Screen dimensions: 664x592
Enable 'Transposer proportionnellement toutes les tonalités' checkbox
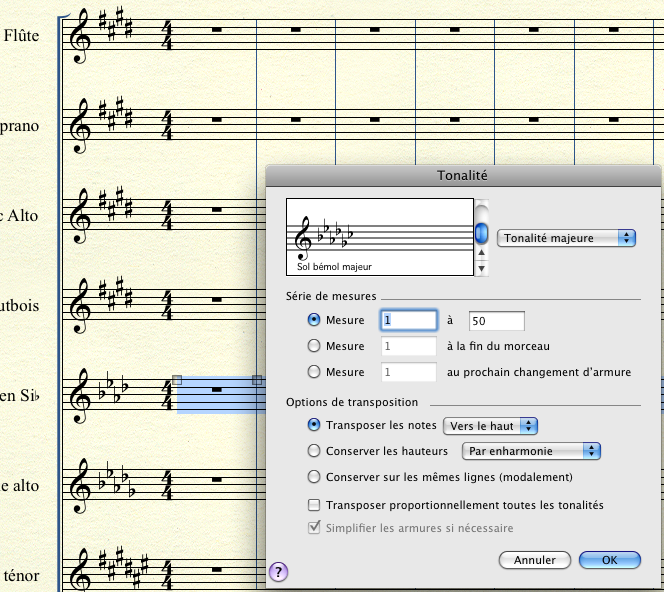click(x=315, y=505)
